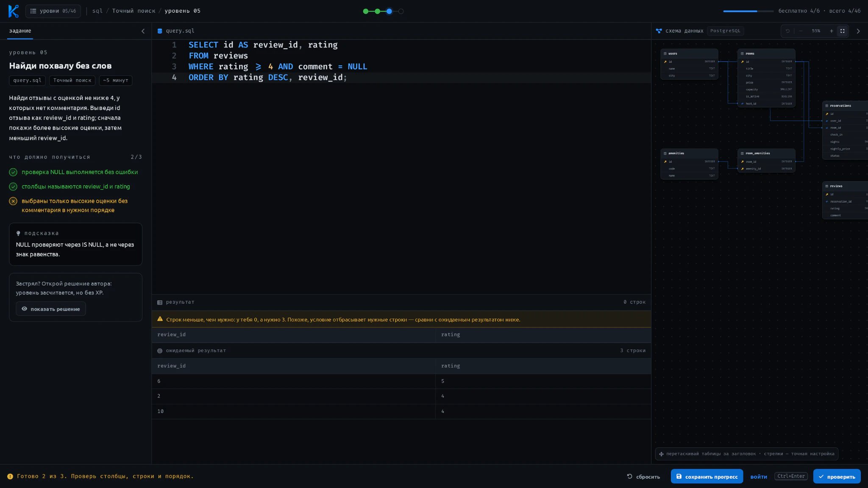Click the Точный поиск tag chip
The image size is (868, 488).
[x=72, y=80]
